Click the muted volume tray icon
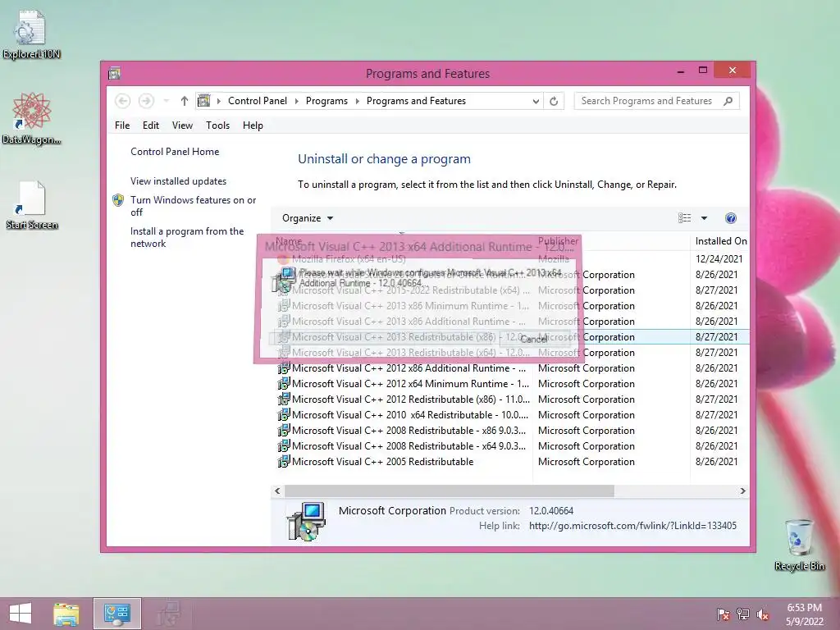The height and width of the screenshot is (630, 840). tap(763, 614)
